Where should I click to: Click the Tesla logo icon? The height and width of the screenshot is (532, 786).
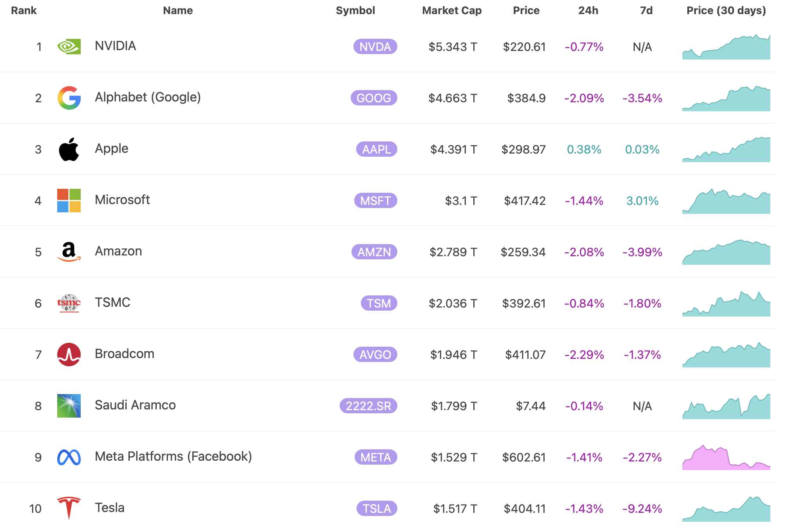(x=69, y=508)
